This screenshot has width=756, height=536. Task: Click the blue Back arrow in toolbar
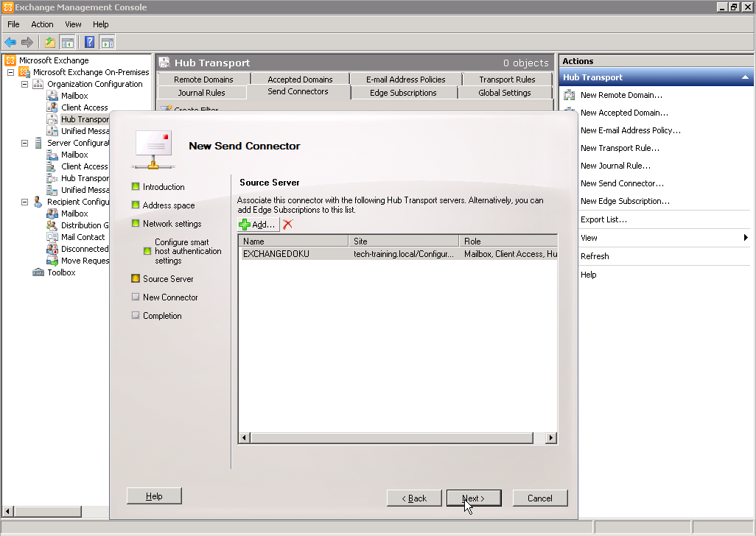10,43
